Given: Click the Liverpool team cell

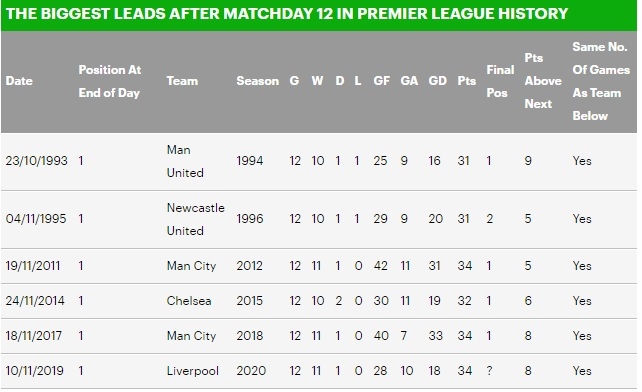Looking at the screenshot, I should point(192,371).
